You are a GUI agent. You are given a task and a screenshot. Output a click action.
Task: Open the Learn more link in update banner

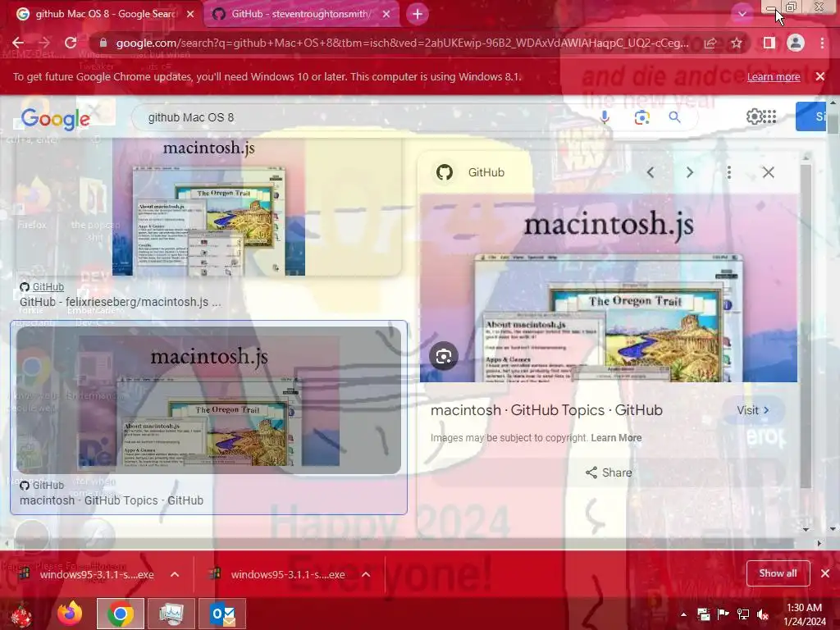774,76
